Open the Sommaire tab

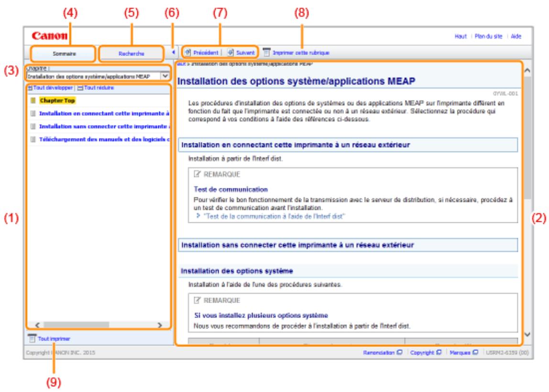point(64,54)
